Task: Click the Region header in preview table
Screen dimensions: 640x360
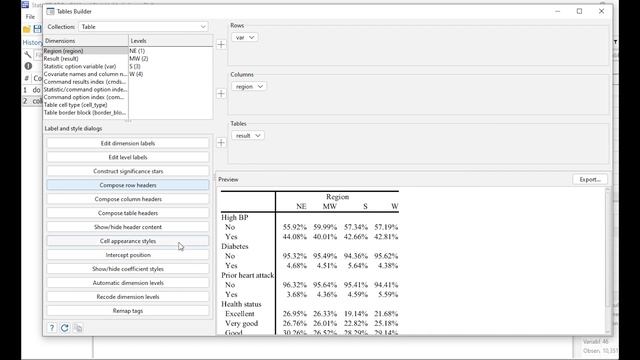Action: pyautogui.click(x=337, y=197)
